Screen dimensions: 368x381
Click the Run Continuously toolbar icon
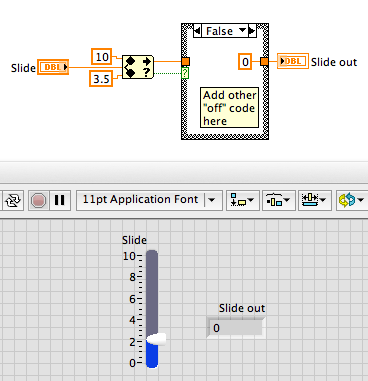click(13, 200)
